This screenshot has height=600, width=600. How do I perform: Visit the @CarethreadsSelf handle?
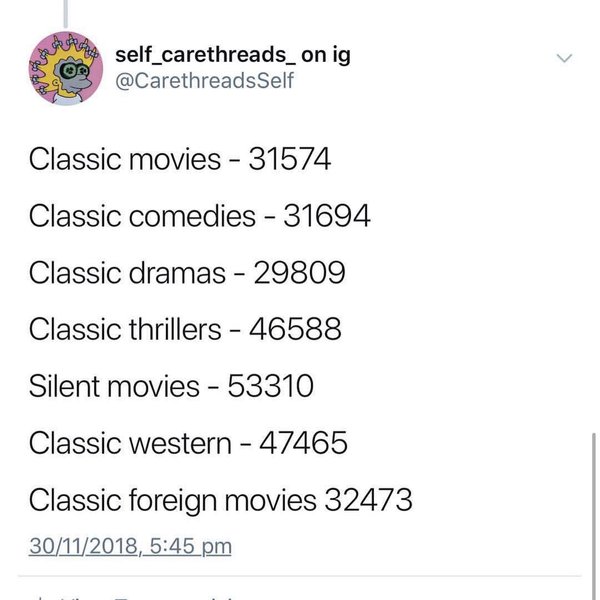pos(206,80)
